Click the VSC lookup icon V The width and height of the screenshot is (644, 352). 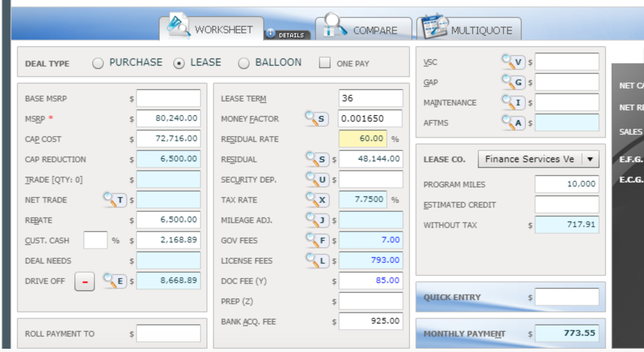pyautogui.click(x=513, y=62)
